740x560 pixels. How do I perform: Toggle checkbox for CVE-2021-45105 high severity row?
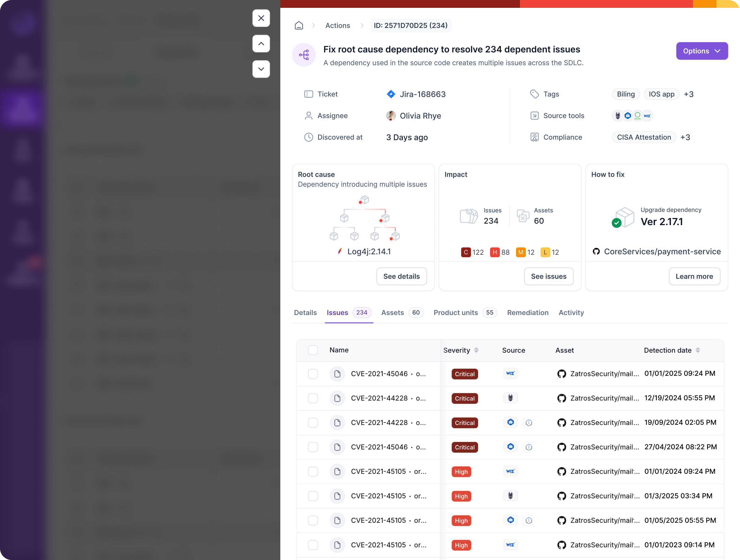(312, 471)
